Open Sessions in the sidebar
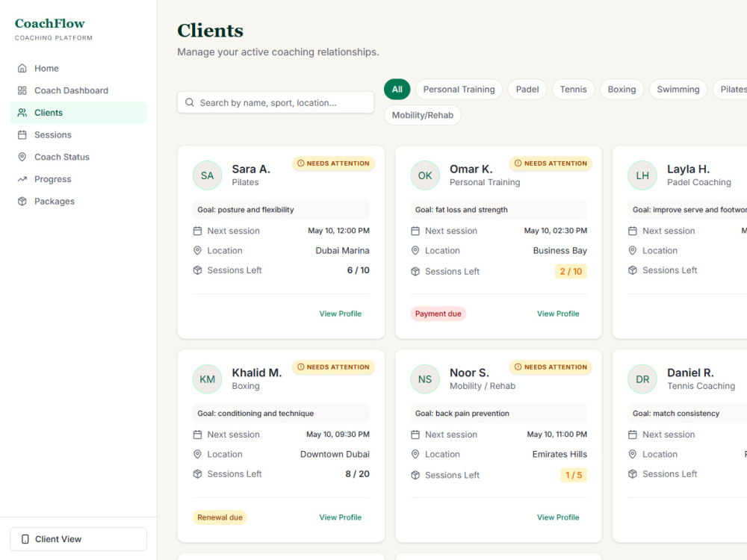Screen dimensions: 747x560 78,134
